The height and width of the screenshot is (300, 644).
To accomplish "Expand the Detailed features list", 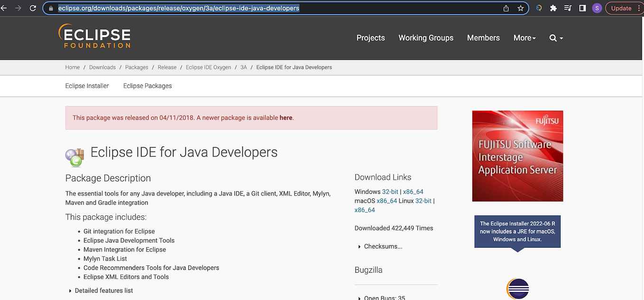I will [103, 290].
